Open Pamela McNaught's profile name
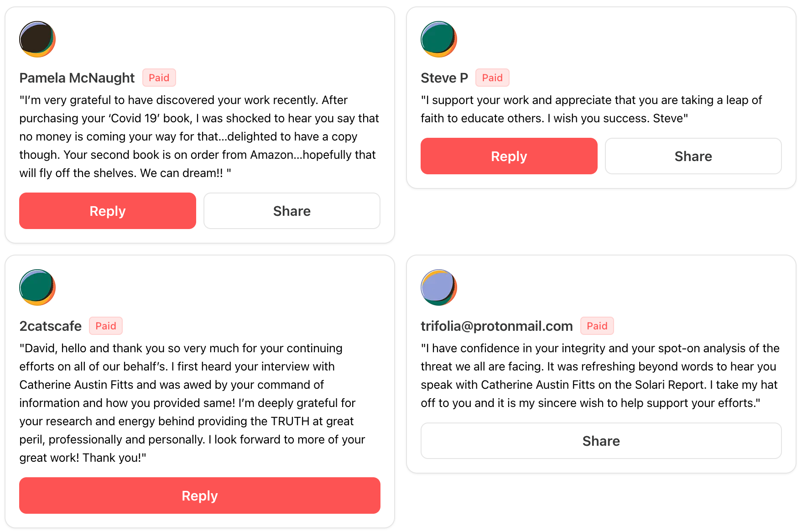This screenshot has width=802, height=532. [77, 78]
